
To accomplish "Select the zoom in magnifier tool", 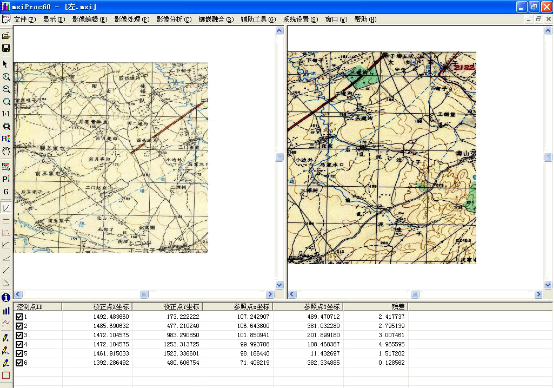I will [x=6, y=77].
